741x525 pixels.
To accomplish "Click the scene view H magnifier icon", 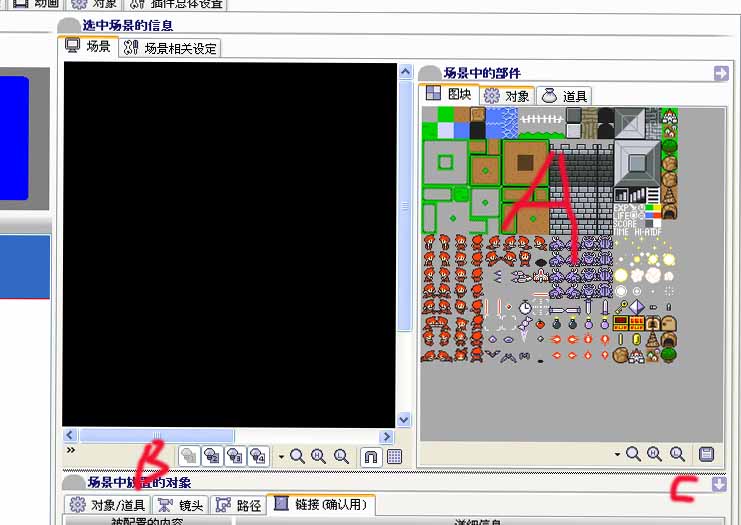I will (319, 456).
